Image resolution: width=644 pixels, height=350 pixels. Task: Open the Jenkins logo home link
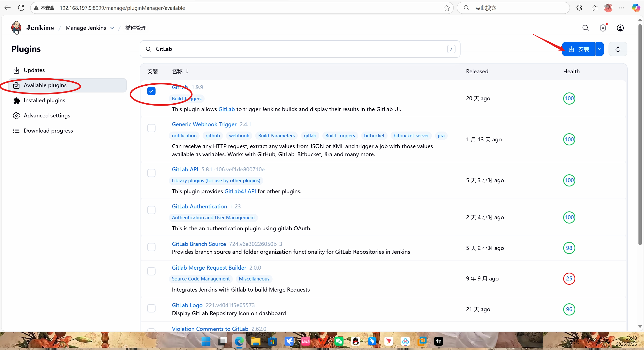click(32, 28)
